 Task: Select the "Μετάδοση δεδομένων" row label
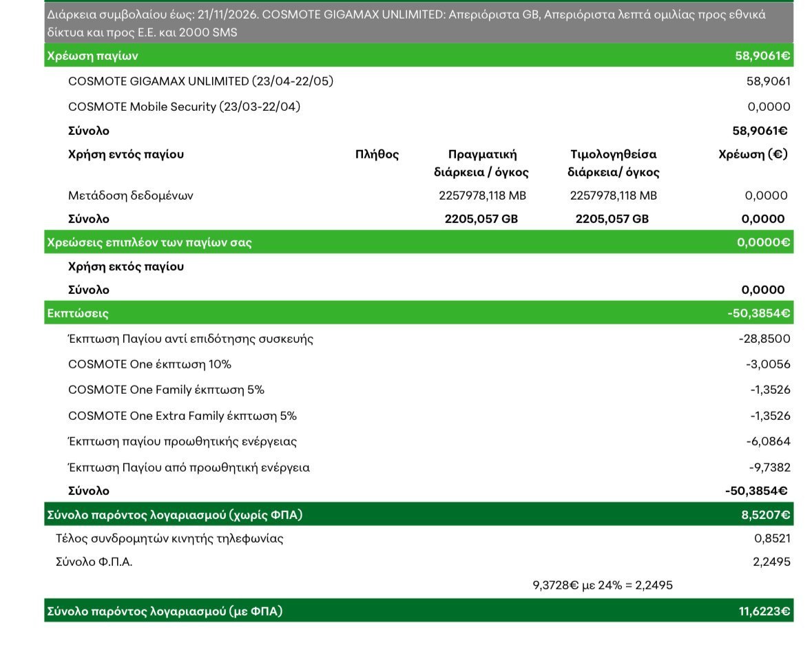click(130, 196)
